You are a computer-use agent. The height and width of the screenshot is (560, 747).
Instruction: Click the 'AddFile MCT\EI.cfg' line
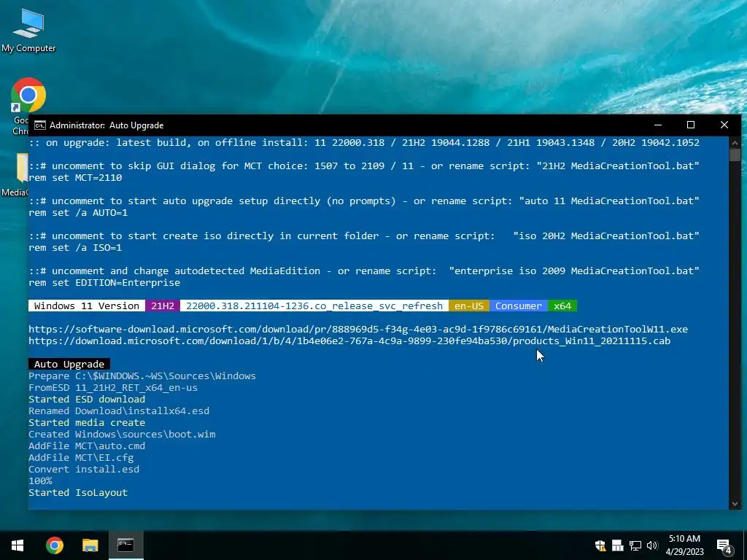click(x=81, y=458)
